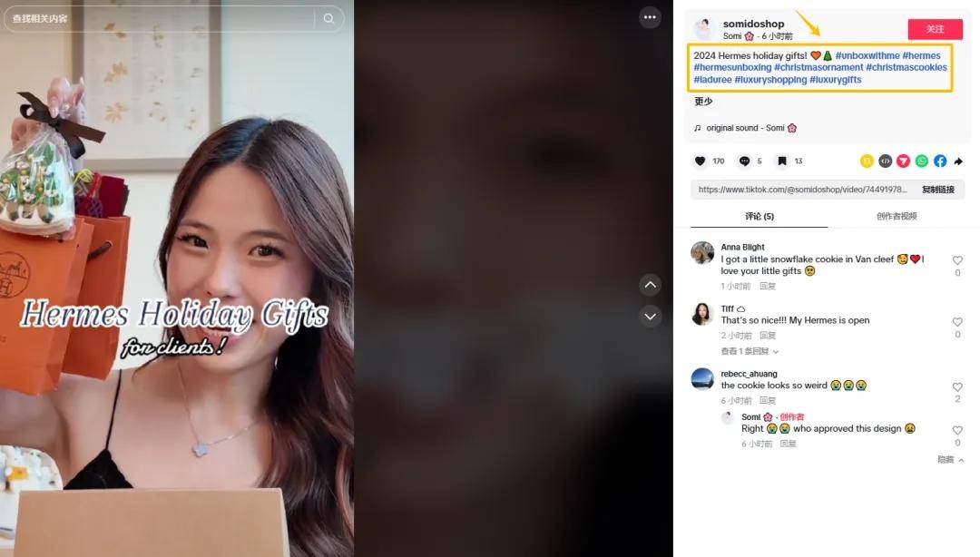Image resolution: width=980 pixels, height=557 pixels.
Task: Click the tiktok.com video URL text
Action: pyautogui.click(x=802, y=190)
